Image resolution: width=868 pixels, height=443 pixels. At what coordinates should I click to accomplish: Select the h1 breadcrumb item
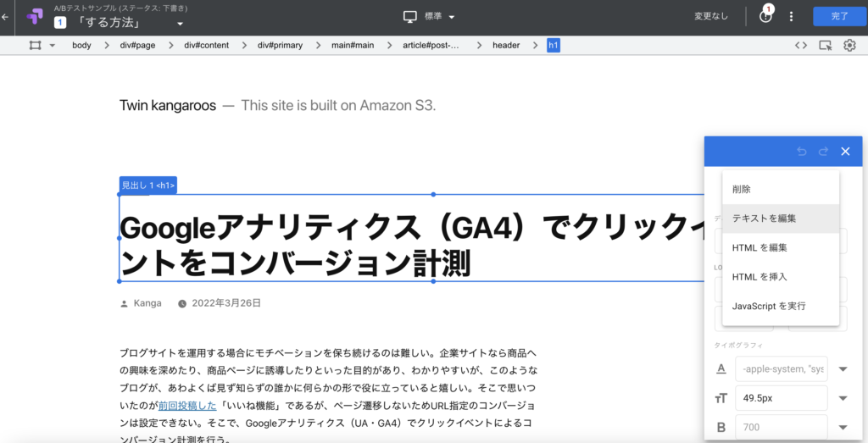pos(554,46)
